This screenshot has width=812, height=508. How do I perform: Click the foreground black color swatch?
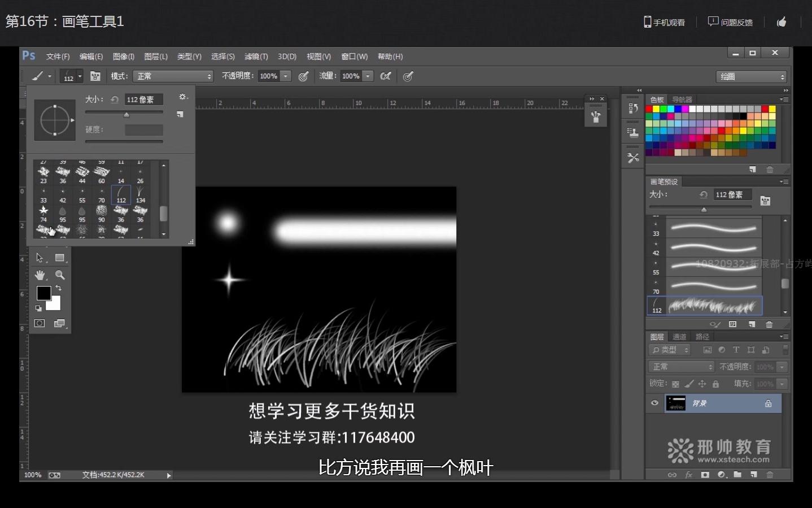coord(43,293)
